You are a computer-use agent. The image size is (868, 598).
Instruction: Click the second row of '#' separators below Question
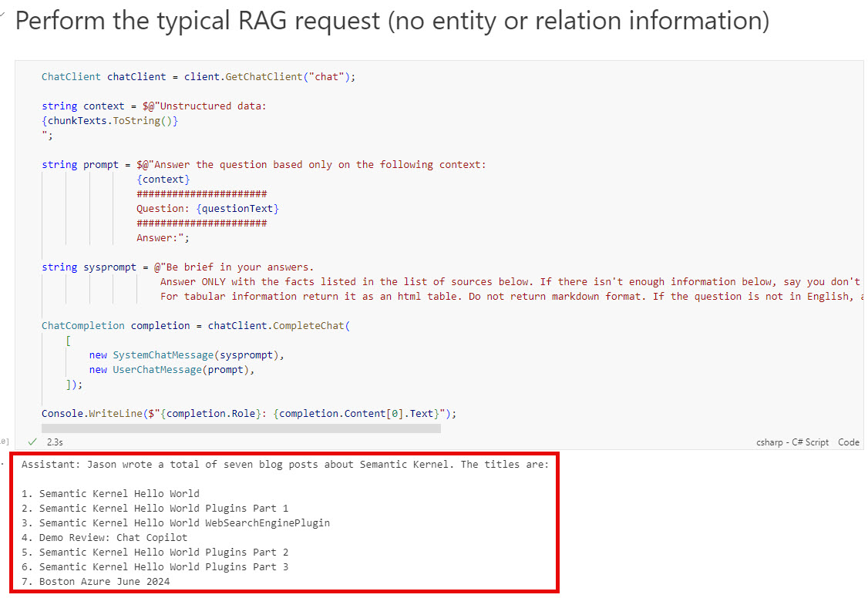point(201,223)
